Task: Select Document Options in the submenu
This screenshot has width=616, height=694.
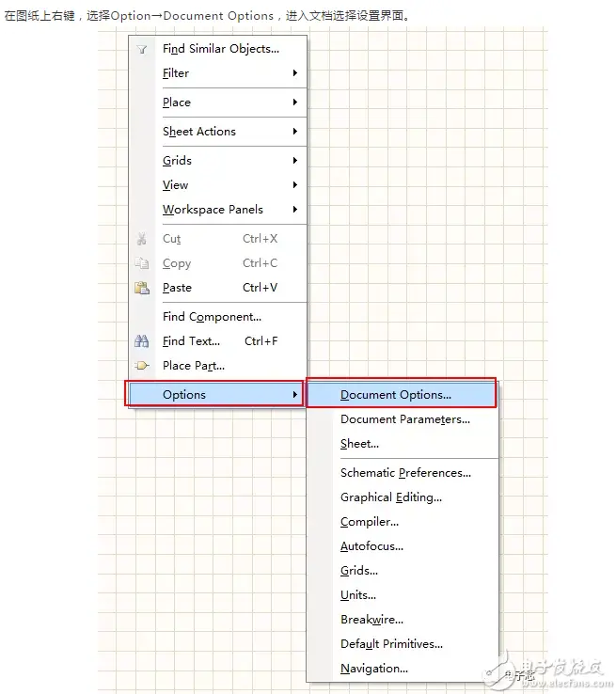Action: point(402,394)
